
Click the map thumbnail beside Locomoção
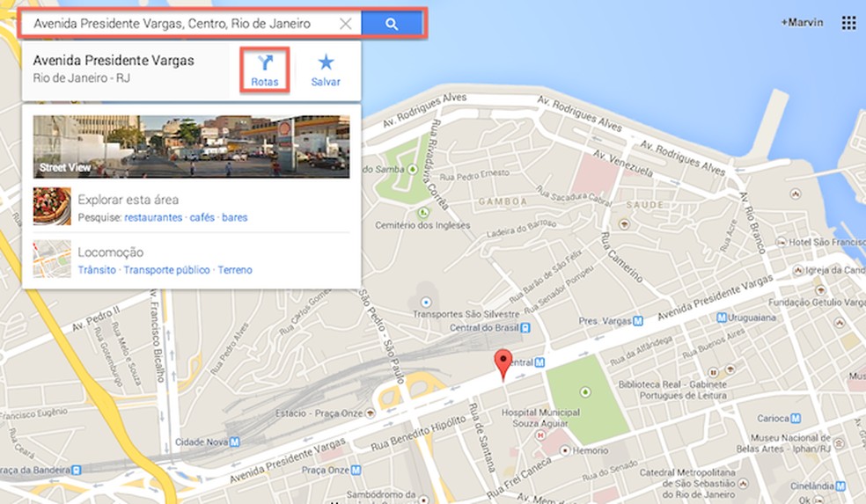(52, 259)
